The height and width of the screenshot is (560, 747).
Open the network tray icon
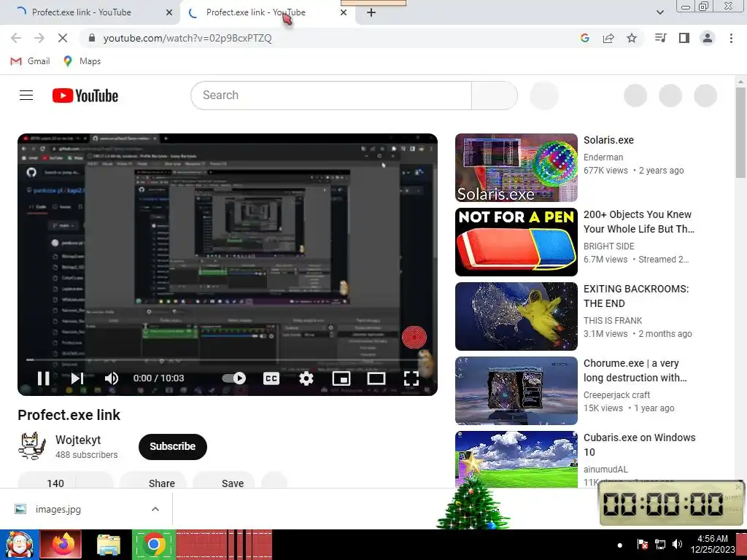(660, 544)
